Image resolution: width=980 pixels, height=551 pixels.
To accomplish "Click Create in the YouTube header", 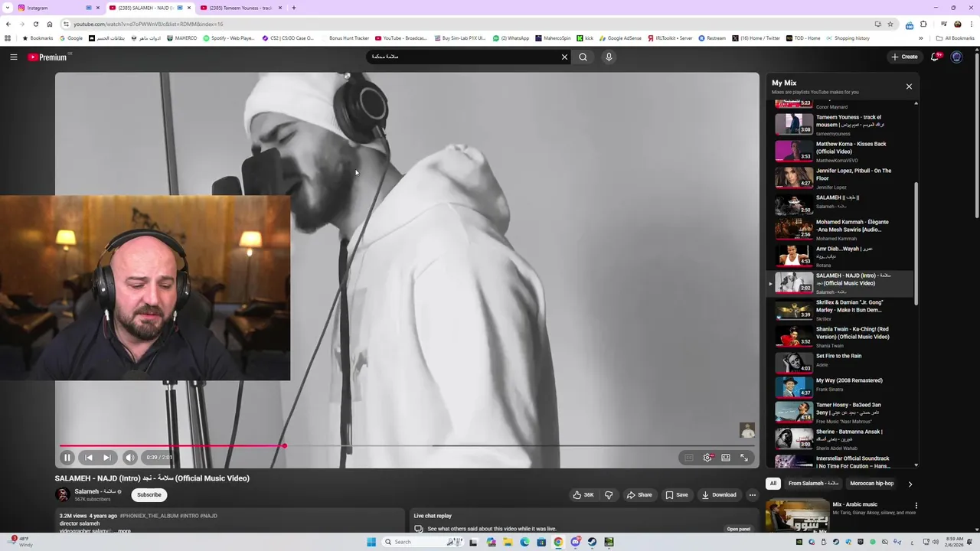I will [903, 57].
